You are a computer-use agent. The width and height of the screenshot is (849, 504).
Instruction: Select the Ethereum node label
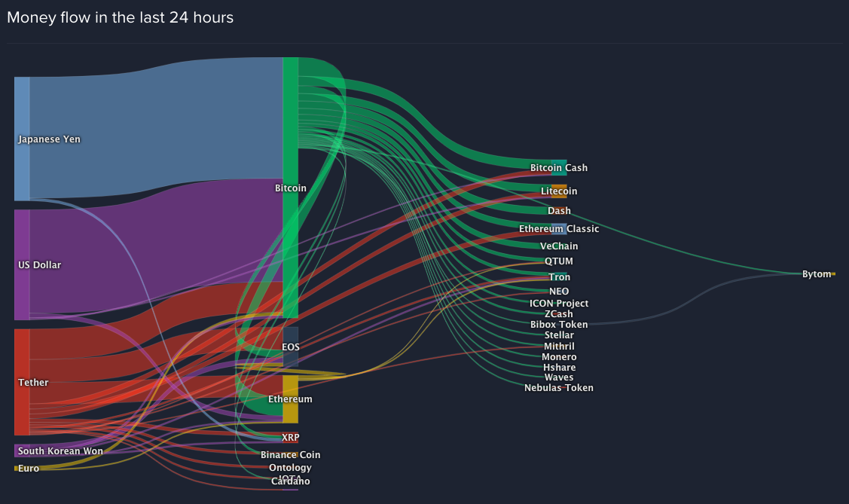[290, 399]
